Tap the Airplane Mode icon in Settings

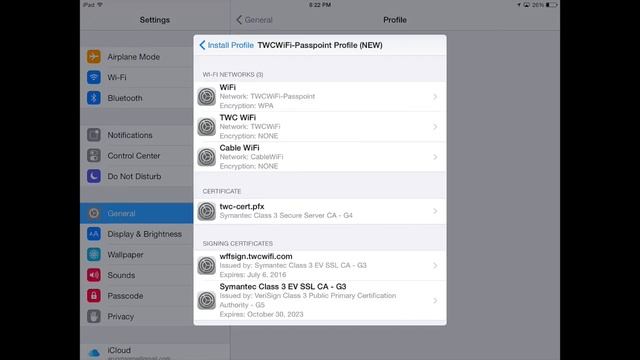point(93,57)
